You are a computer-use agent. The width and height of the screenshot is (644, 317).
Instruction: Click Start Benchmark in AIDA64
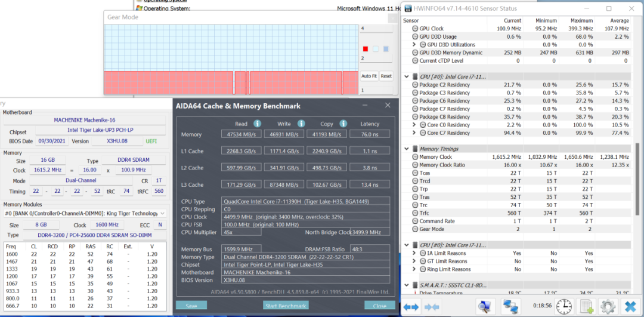tap(286, 306)
